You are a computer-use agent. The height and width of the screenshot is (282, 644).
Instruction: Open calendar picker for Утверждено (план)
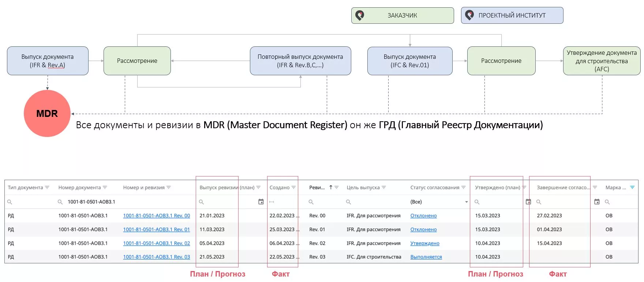click(x=528, y=202)
